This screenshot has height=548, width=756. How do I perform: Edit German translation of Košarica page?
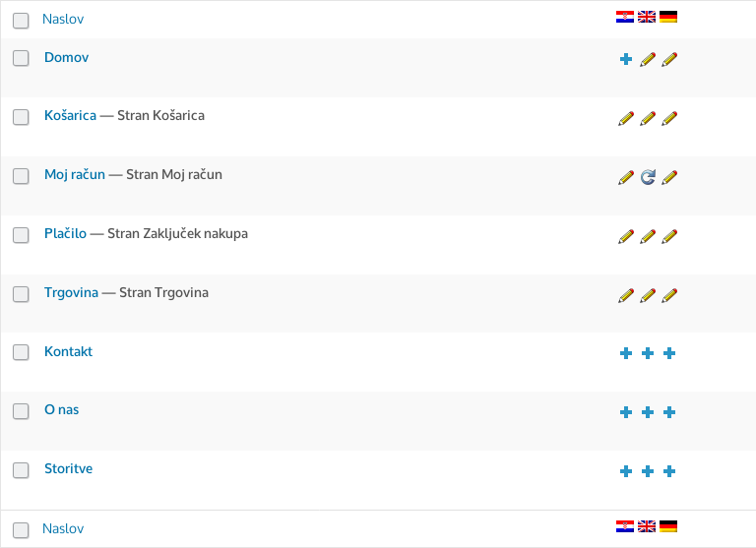(669, 118)
